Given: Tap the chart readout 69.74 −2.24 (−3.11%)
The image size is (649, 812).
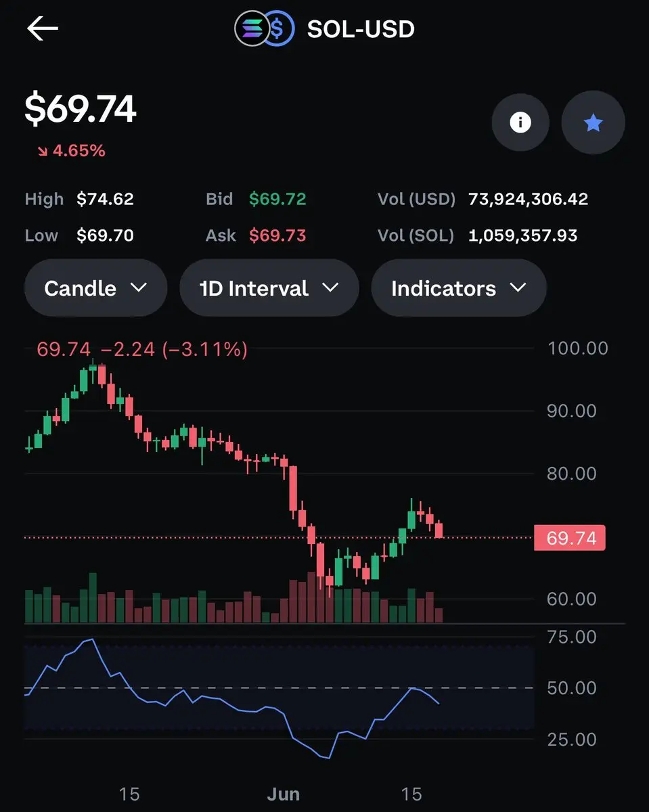Looking at the screenshot, I should tap(142, 349).
